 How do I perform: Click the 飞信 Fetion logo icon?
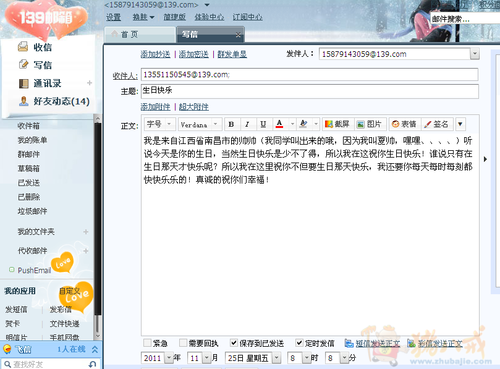pos(7,349)
